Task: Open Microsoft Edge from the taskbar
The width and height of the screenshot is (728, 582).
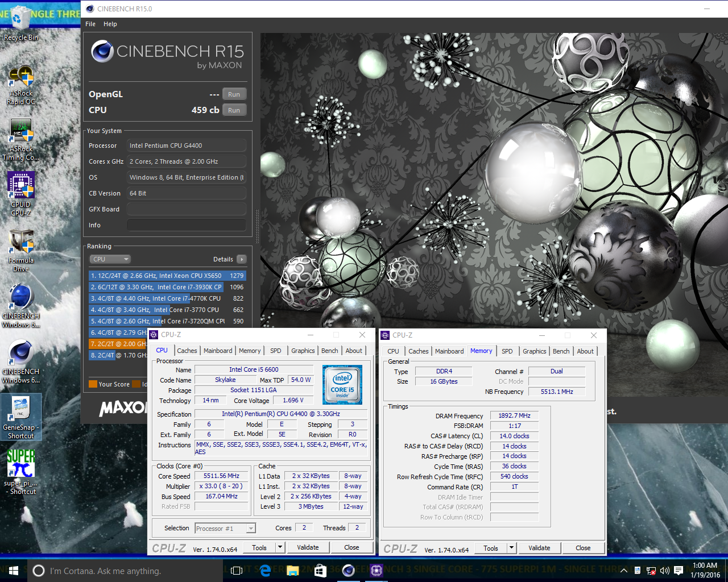Action: click(x=265, y=571)
